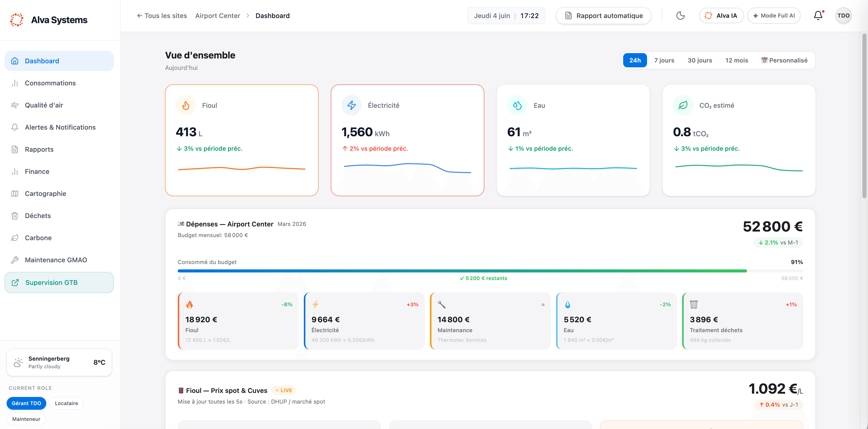Toggle dark mode with the moon icon
The height and width of the screenshot is (429, 868).
pyautogui.click(x=680, y=16)
